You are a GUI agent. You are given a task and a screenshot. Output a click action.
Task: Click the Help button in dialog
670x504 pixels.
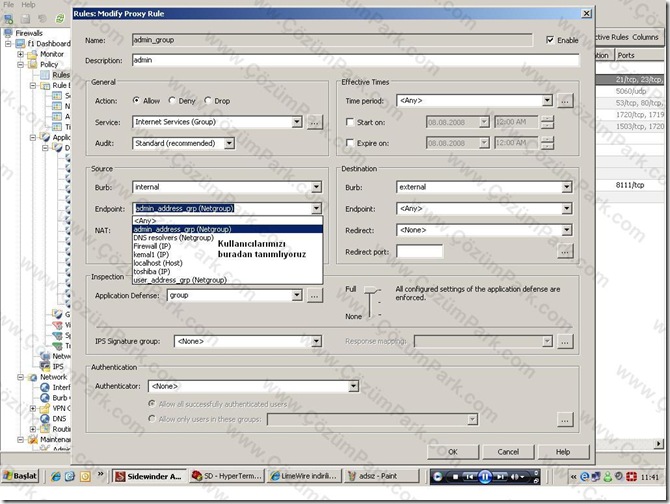(x=563, y=452)
